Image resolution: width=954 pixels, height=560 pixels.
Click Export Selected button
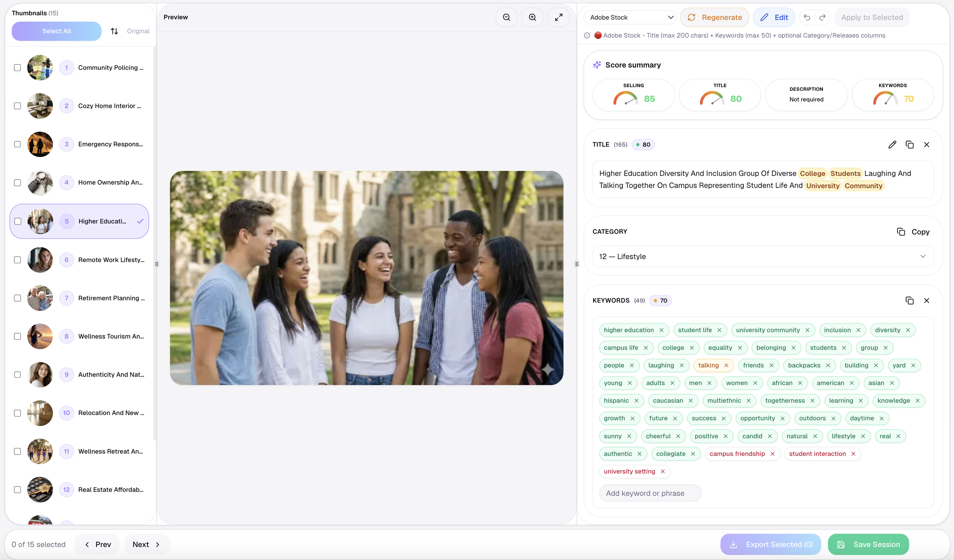point(770,544)
